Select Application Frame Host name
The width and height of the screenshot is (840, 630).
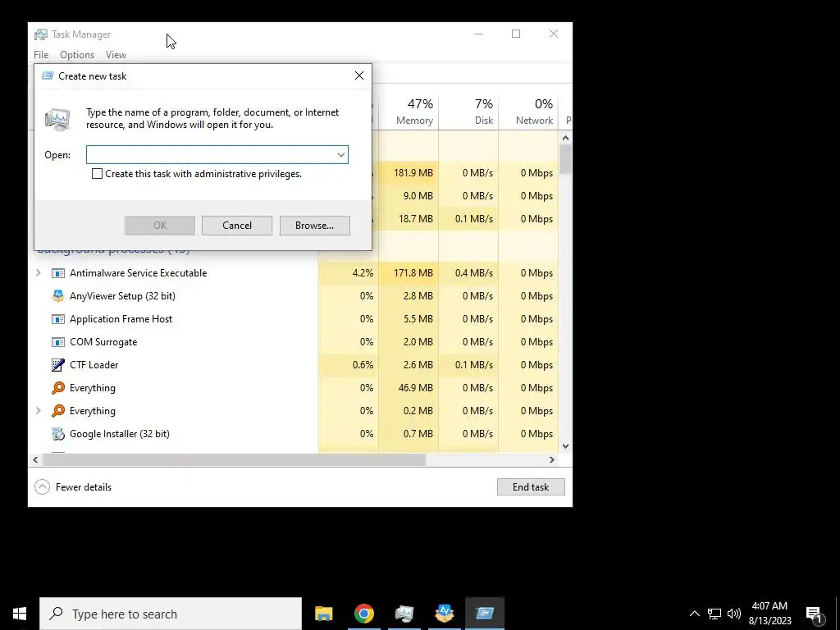tap(121, 319)
